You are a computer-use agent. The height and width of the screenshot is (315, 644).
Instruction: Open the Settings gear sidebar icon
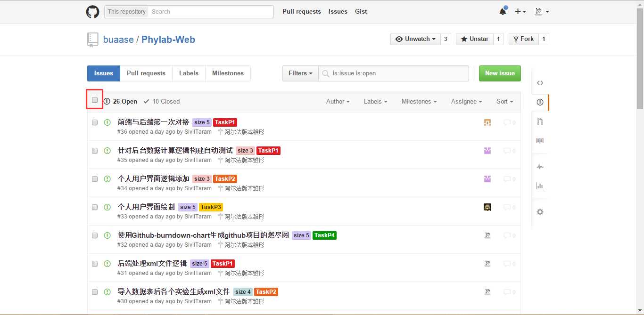click(540, 212)
